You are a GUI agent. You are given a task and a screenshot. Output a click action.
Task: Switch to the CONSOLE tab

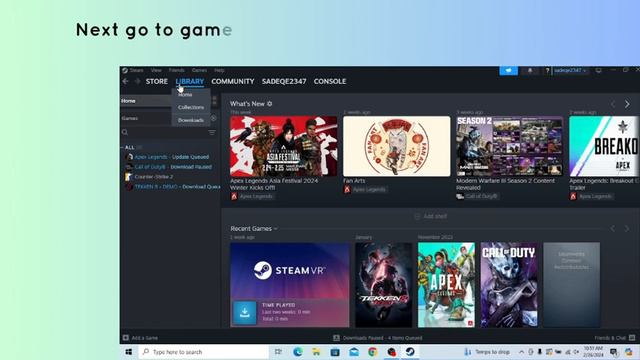pos(330,81)
